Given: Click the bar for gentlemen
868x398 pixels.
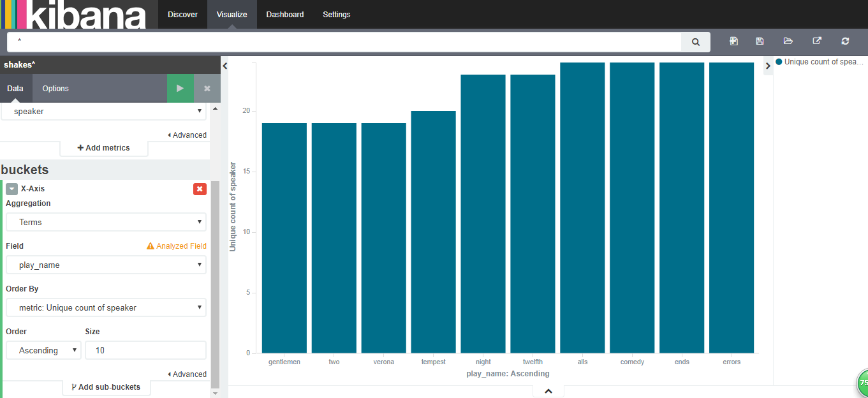Looking at the screenshot, I should pos(284,238).
